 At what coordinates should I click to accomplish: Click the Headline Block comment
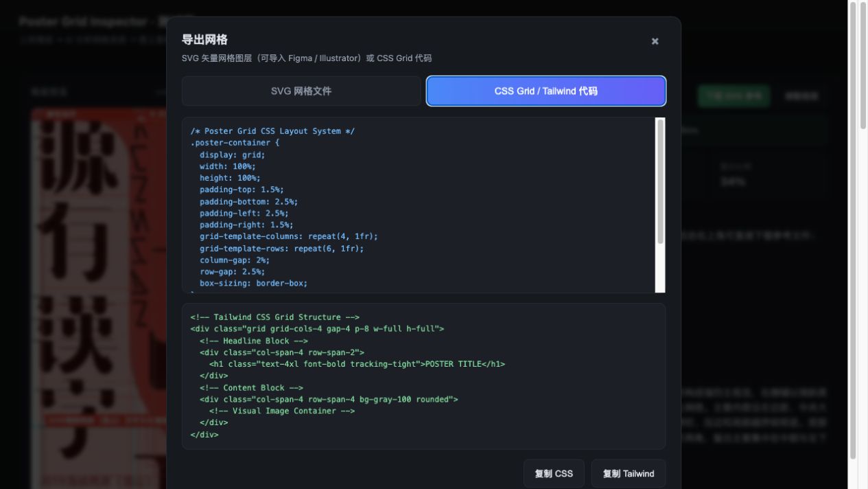(x=254, y=341)
